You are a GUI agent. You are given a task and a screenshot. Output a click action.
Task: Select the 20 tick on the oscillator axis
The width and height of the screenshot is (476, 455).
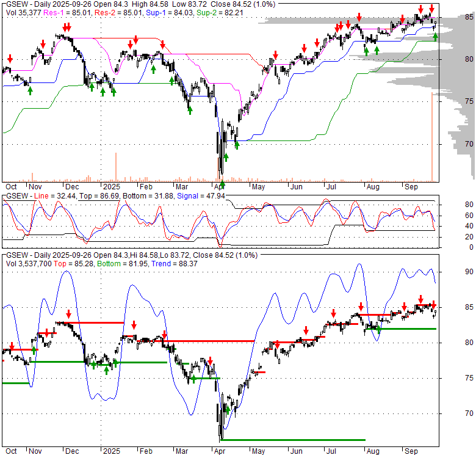[469, 236]
